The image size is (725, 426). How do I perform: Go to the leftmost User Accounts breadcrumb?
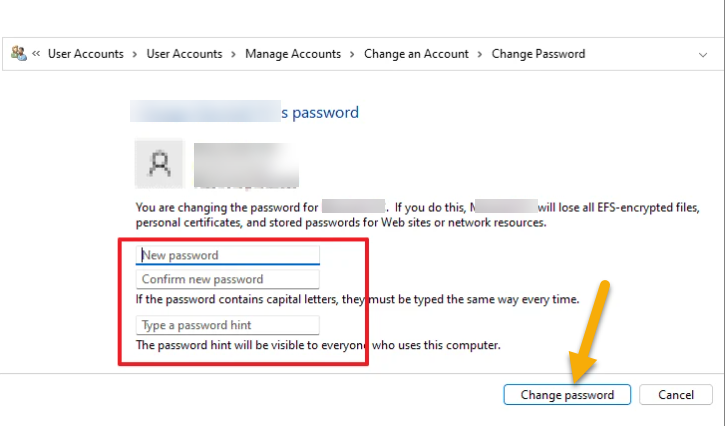pos(86,54)
